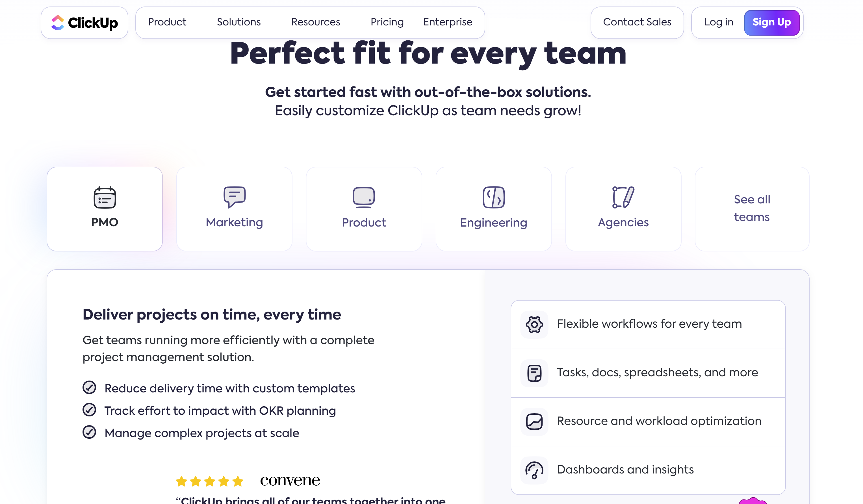
Task: Expand the Resources navigation menu
Action: tap(315, 22)
